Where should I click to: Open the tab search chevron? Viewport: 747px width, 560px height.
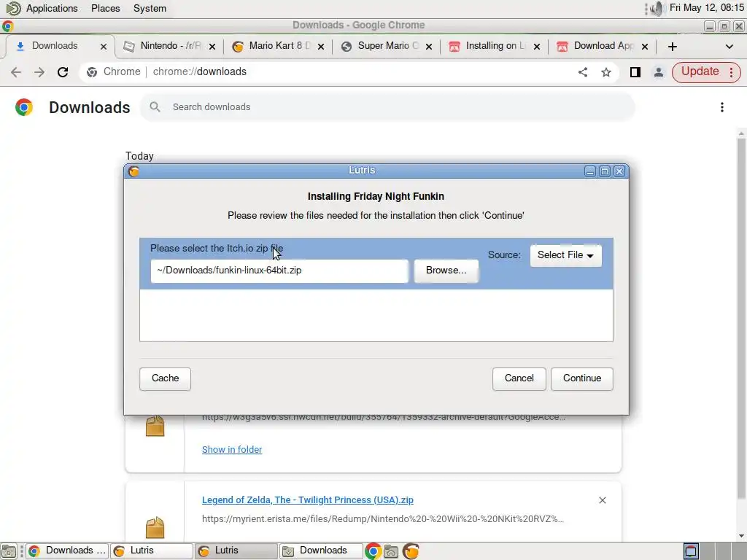click(729, 47)
